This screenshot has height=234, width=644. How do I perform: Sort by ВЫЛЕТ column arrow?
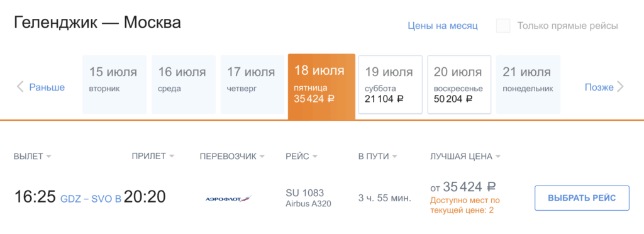click(x=49, y=157)
